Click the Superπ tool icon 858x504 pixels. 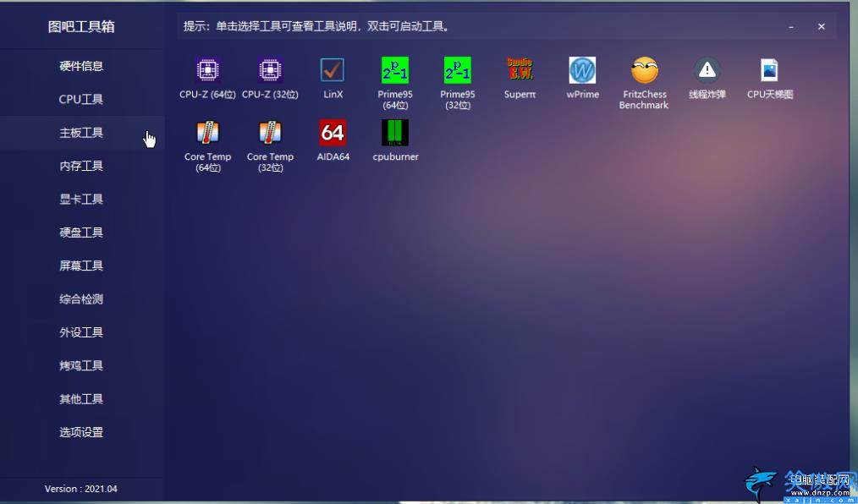point(520,70)
